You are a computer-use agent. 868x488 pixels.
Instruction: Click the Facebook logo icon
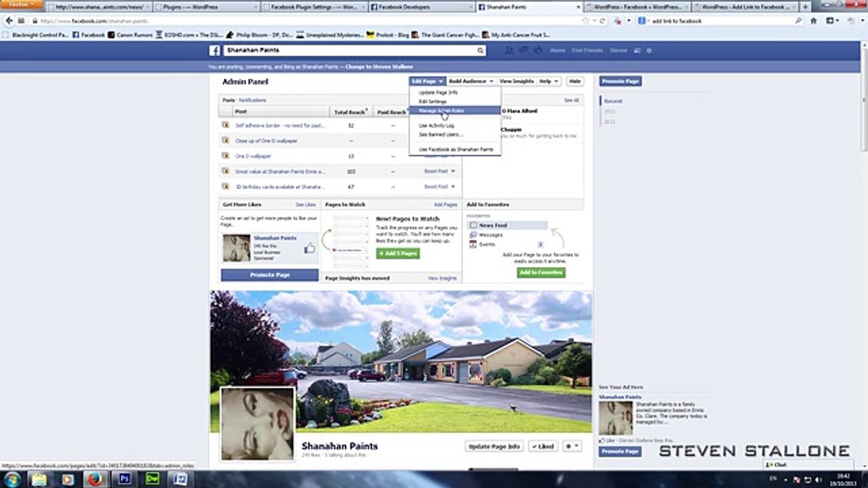coord(214,51)
